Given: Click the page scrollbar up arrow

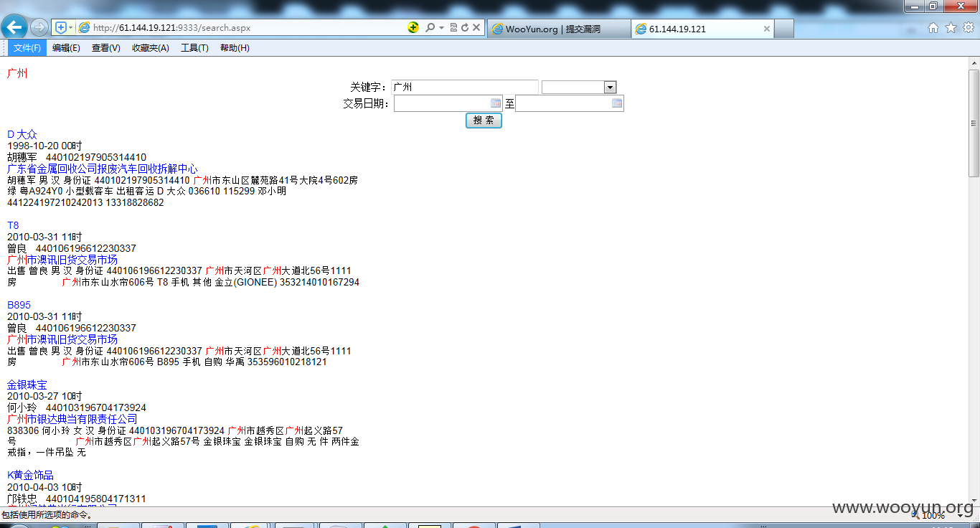Looking at the screenshot, I should click(974, 63).
